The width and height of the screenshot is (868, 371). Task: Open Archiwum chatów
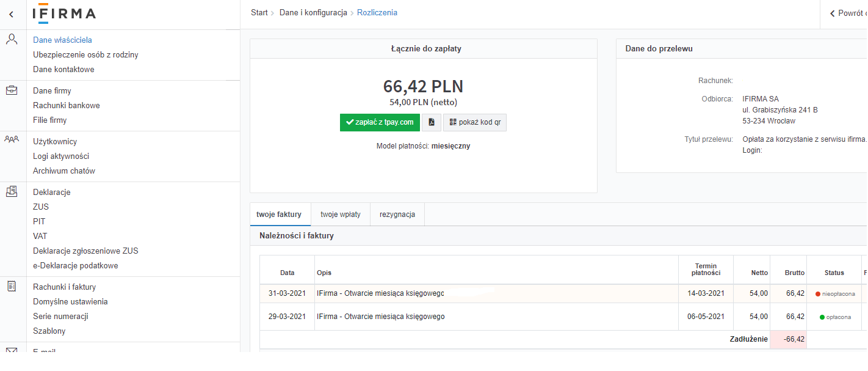coord(64,171)
